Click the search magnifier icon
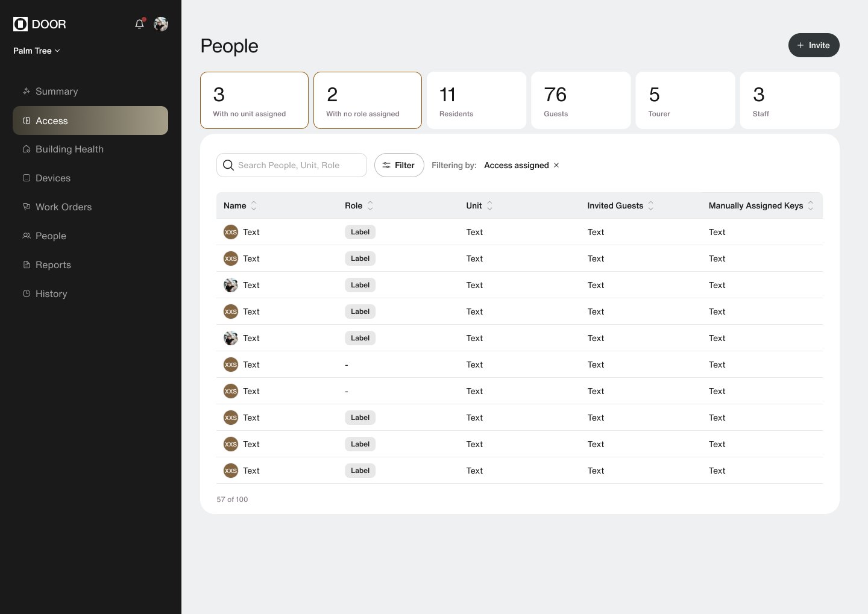Screen dimensions: 868x614 pyautogui.click(x=228, y=165)
